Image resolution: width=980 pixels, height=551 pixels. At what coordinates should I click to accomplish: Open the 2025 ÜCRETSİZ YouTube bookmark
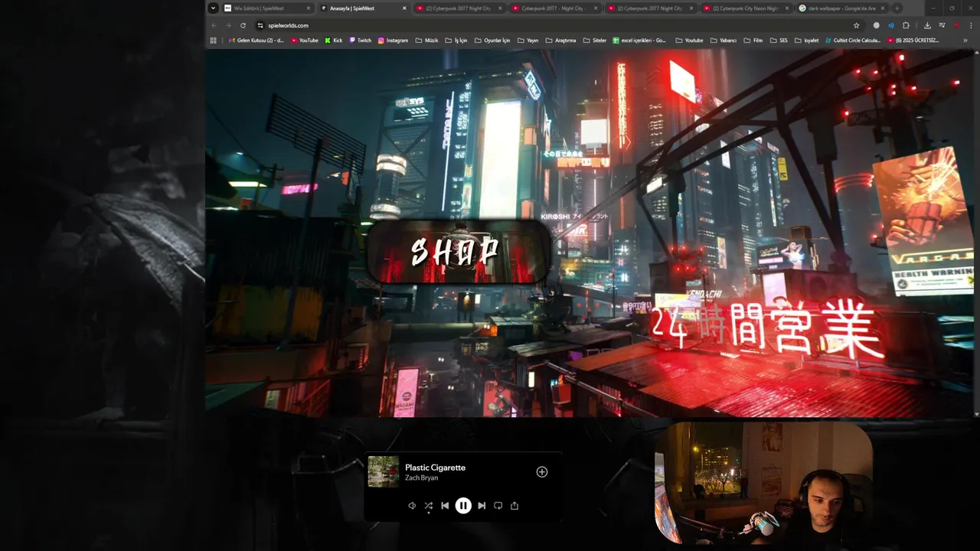913,41
